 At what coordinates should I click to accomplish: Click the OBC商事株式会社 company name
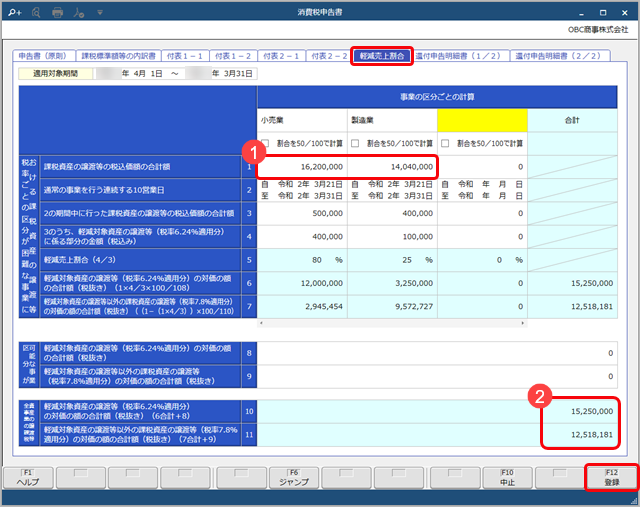[598, 30]
